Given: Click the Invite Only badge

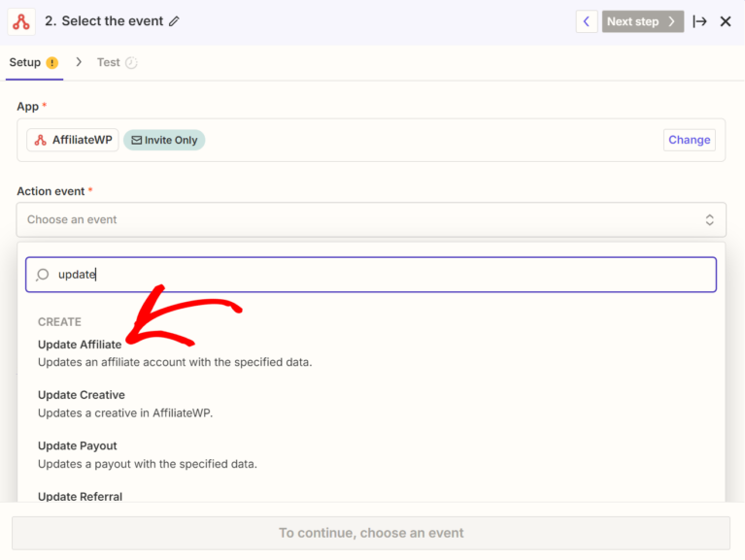Looking at the screenshot, I should (164, 140).
